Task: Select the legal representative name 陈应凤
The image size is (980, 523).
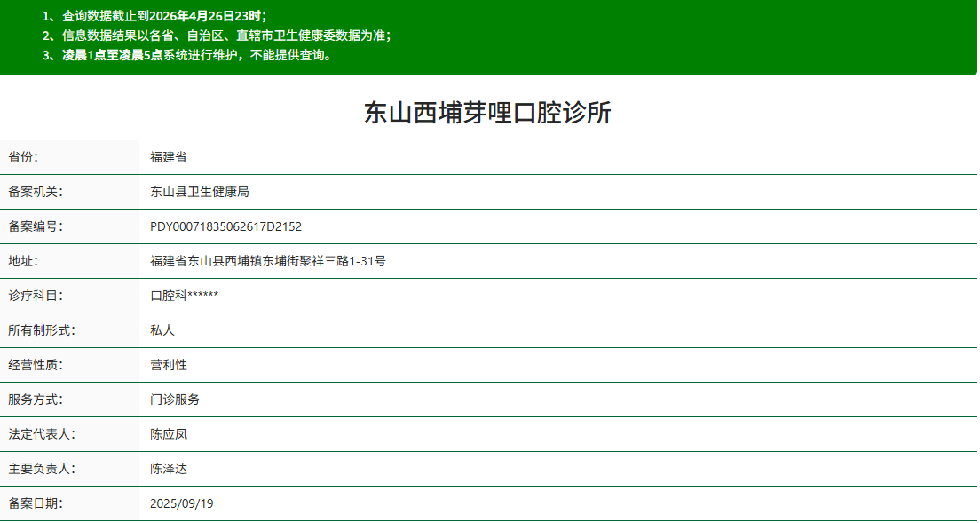Action: 169,434
